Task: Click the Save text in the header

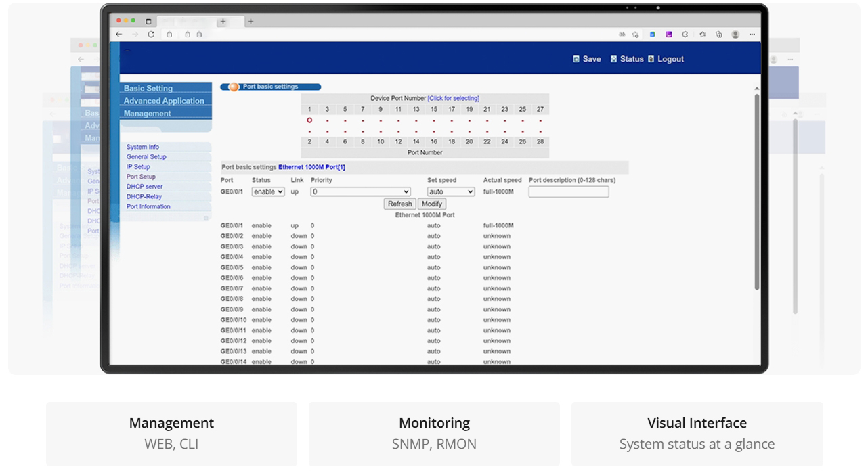Action: 592,59
